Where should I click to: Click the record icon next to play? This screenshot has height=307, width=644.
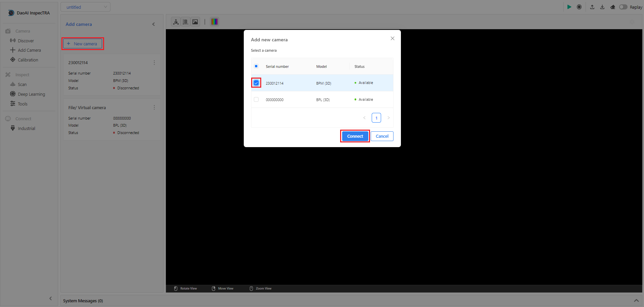pos(579,7)
